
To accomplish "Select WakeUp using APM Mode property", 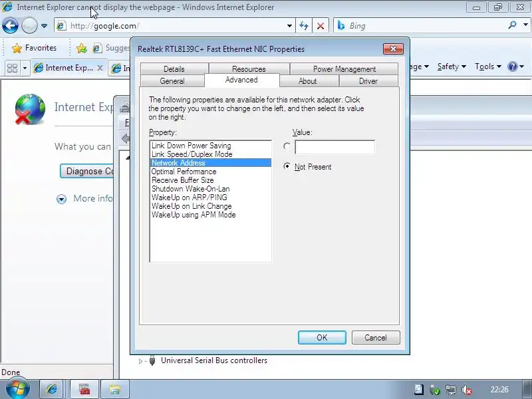I will [x=210, y=215].
